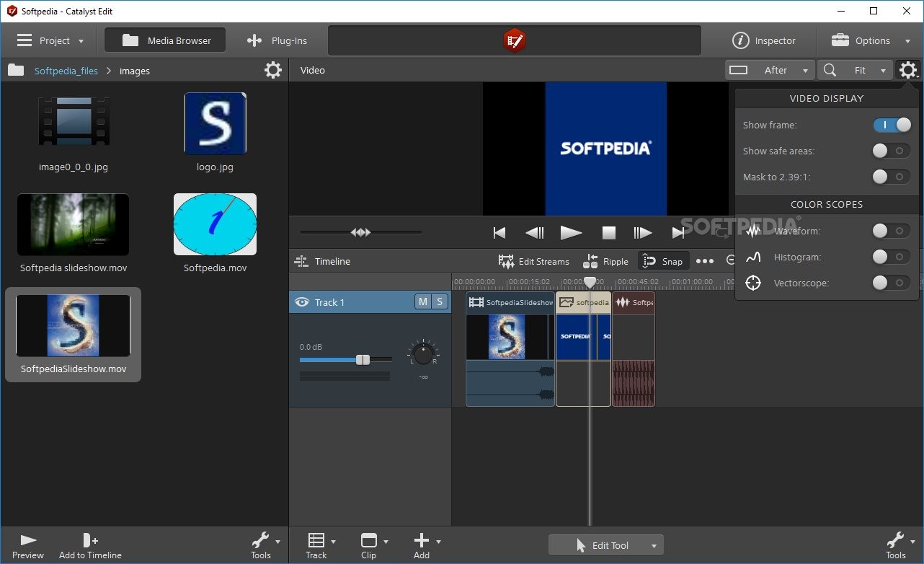Click the video preview magnifier icon
Image resolution: width=924 pixels, height=564 pixels.
[830, 70]
